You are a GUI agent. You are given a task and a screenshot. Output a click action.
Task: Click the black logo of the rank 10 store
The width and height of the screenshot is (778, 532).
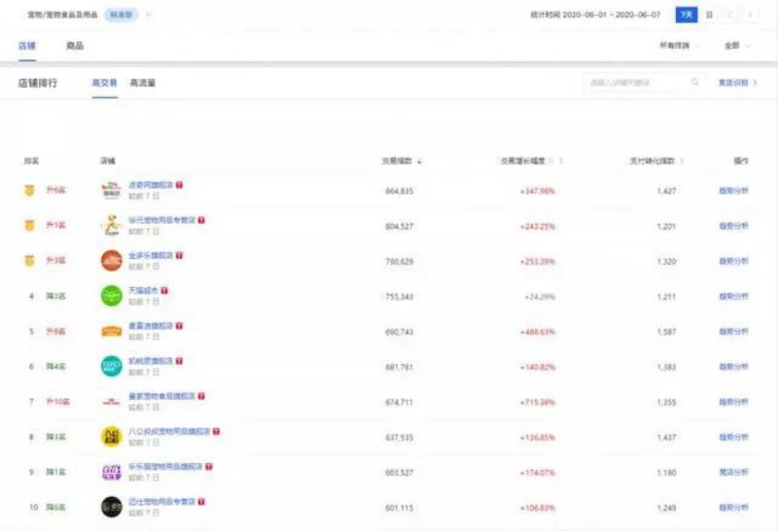(x=112, y=507)
